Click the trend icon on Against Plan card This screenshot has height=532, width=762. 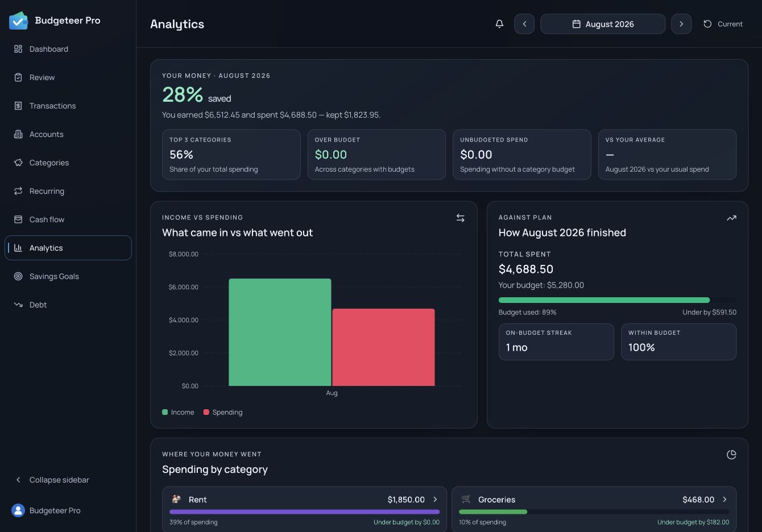coord(731,218)
